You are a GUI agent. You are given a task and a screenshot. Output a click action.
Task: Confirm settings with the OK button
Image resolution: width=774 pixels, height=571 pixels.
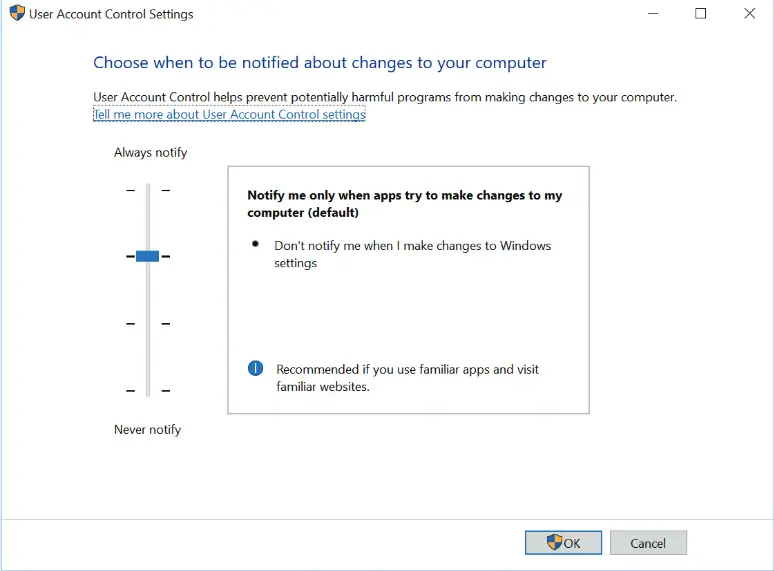(563, 543)
